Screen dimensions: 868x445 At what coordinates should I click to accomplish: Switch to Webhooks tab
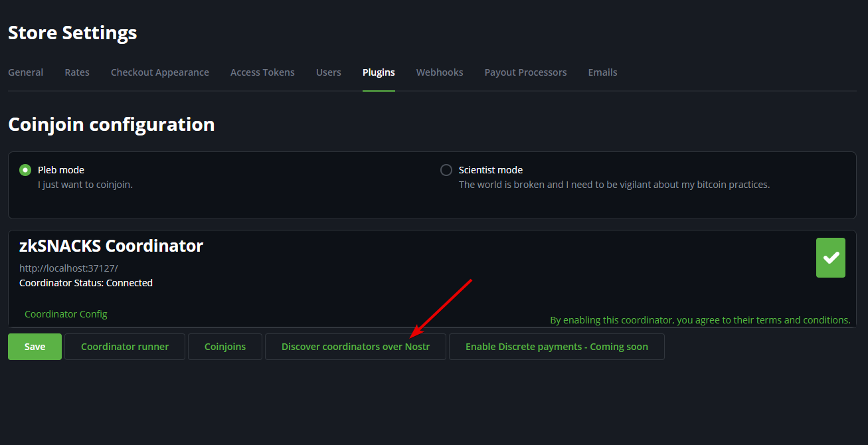point(439,72)
